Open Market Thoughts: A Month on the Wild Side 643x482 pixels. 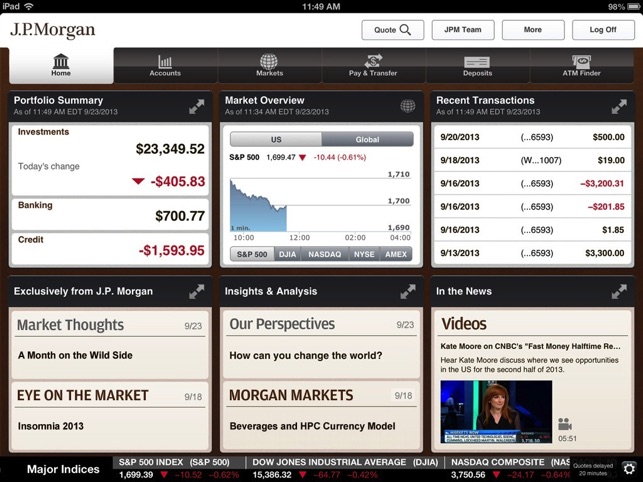click(110, 345)
